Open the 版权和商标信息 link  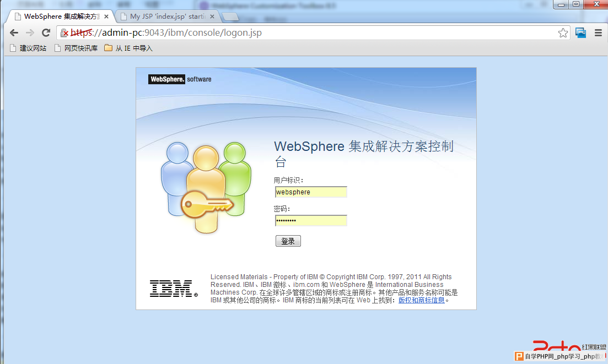click(422, 300)
